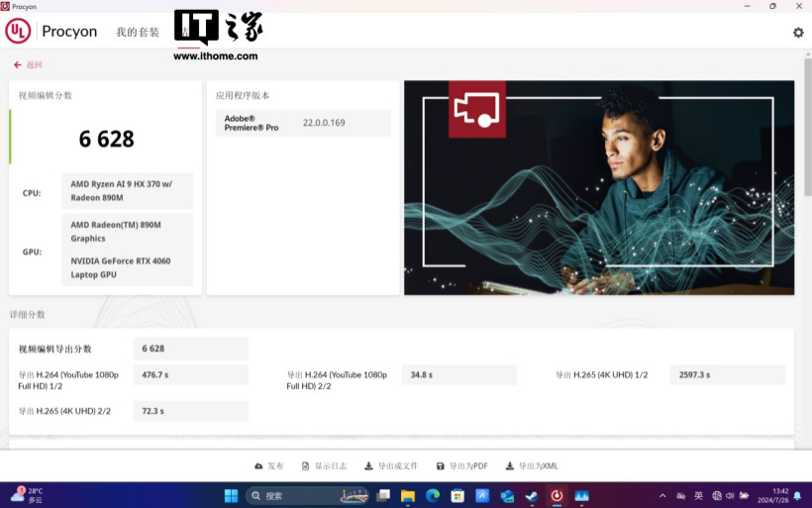Screen dimensions: 812x508
Task: Export the result with 导出为PDF
Action: (461, 466)
